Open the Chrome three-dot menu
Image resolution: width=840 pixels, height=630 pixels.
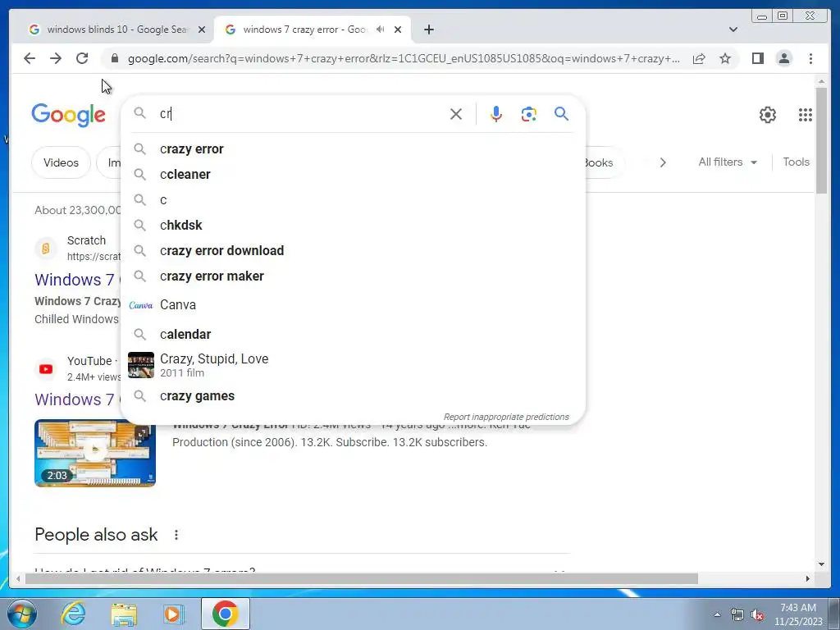coord(810,58)
